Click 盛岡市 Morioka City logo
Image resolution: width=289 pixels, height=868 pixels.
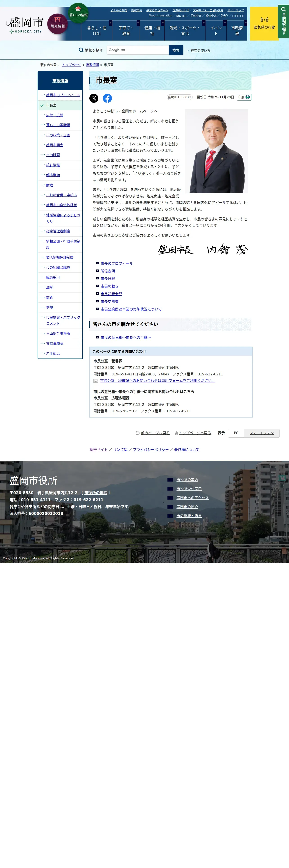(25, 25)
